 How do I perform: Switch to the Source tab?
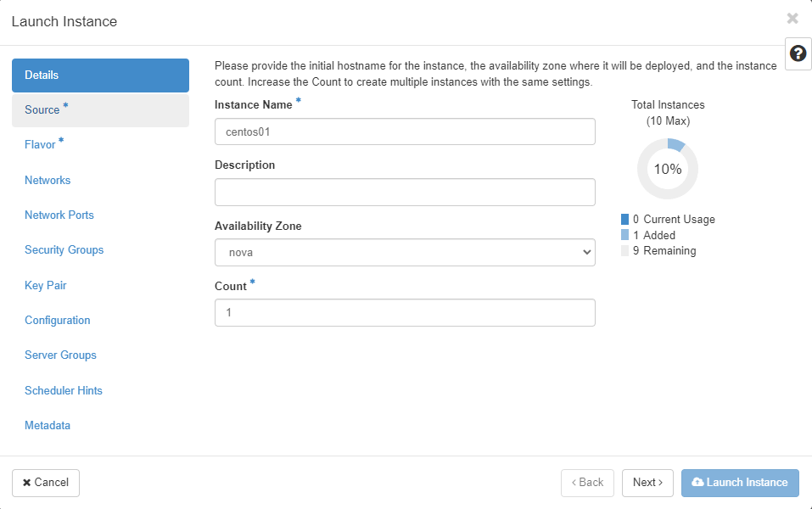(x=42, y=110)
